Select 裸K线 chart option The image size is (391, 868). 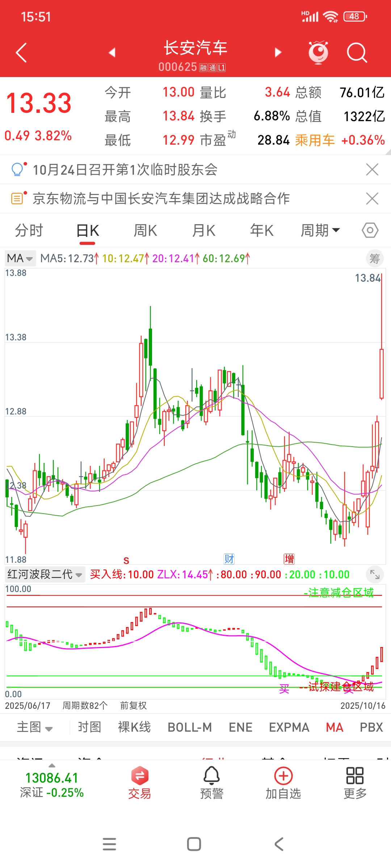(x=134, y=727)
